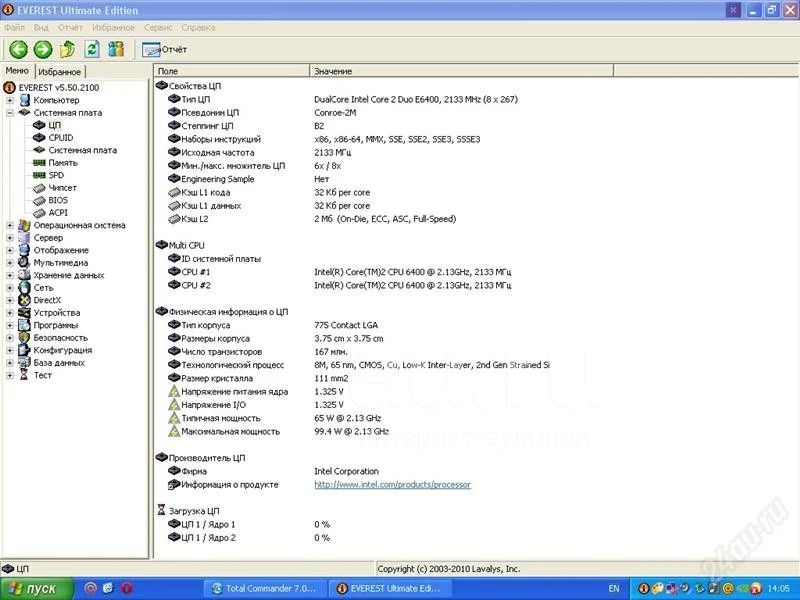
Task: Select the CPUID tree item
Action: click(x=61, y=138)
